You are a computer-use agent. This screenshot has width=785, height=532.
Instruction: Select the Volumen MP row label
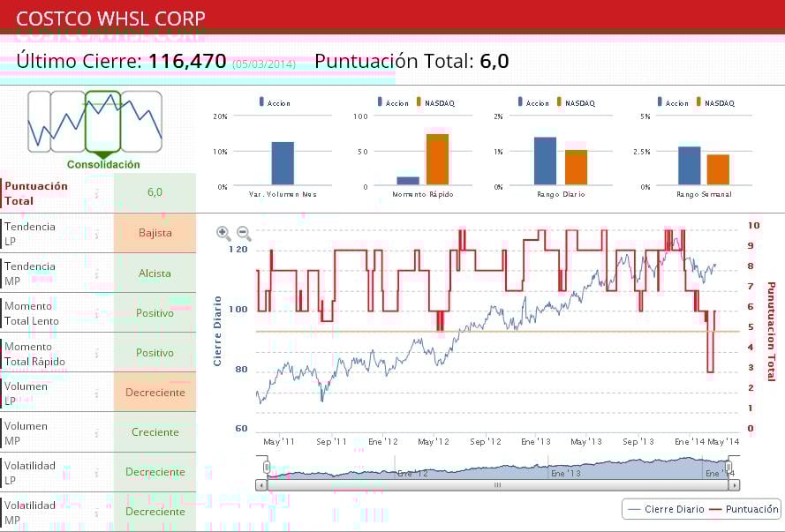click(x=26, y=433)
